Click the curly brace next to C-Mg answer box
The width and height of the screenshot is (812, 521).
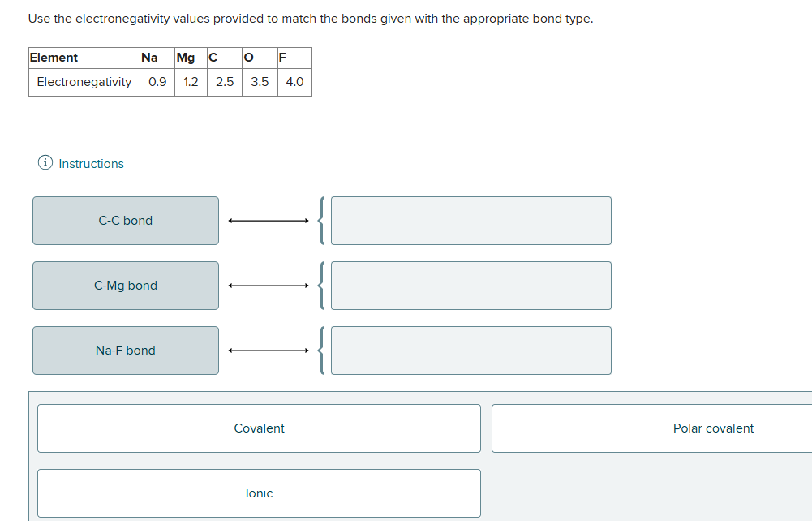tap(321, 285)
